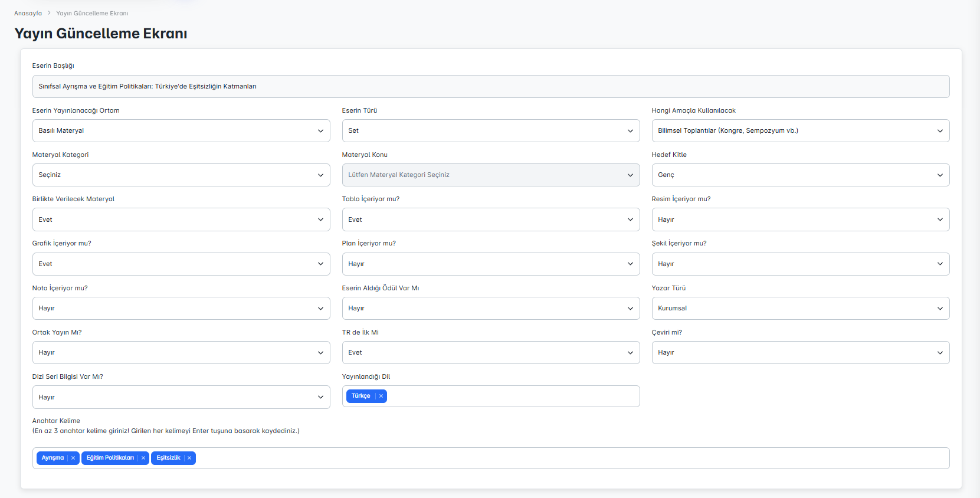Remove the Eğitim Politikaları keyword tag
980x498 pixels.
click(x=143, y=458)
